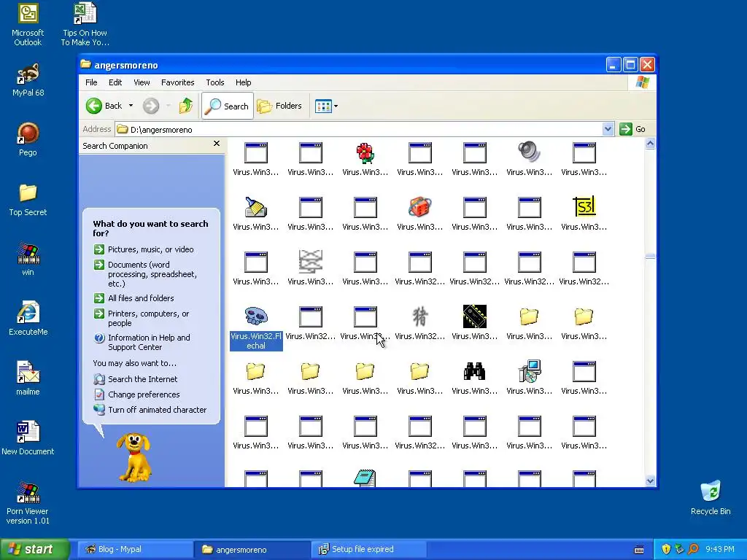Select the speaker-shaped virus file icon

pyautogui.click(x=529, y=152)
